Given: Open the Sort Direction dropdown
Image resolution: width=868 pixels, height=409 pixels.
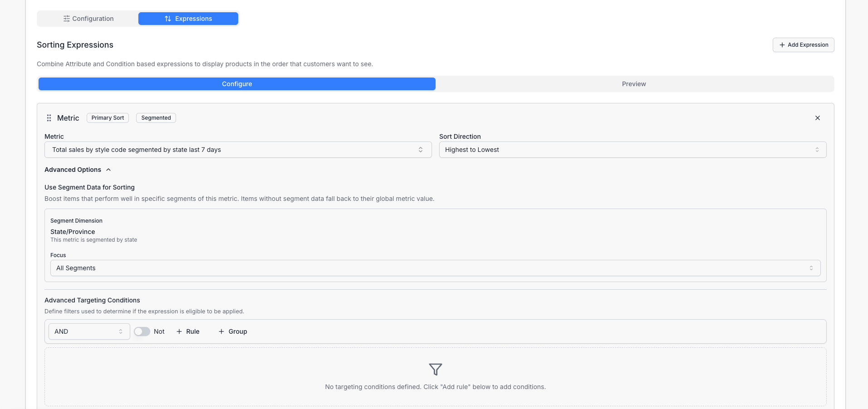Looking at the screenshot, I should [x=632, y=150].
